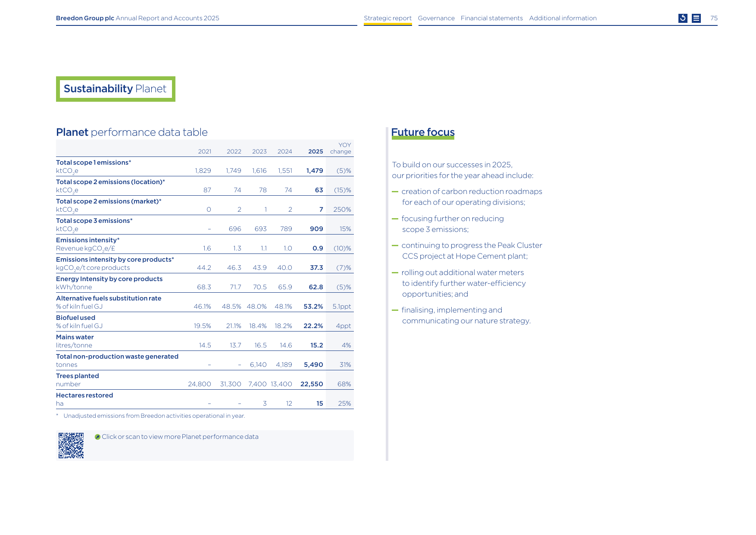756x535 pixels.
Task: Select 'Total scope 2 emissions (market)*' label
Action: [109, 201]
